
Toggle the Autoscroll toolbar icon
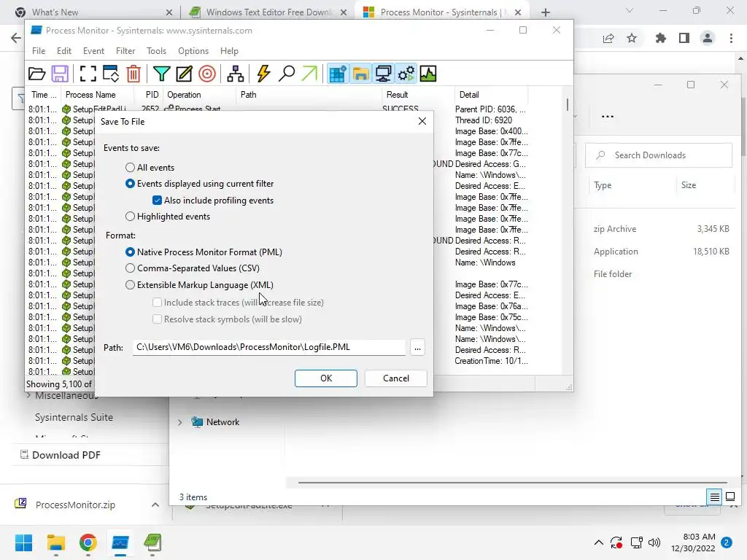(x=111, y=74)
